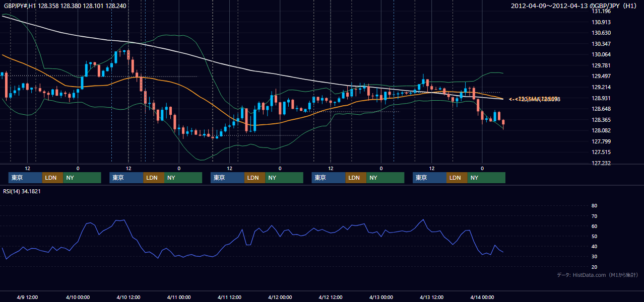
Task: Click the 129.497 price axis label
Action: (601, 76)
